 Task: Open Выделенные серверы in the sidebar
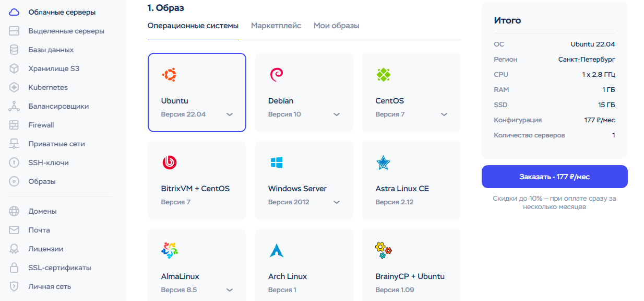tap(66, 31)
